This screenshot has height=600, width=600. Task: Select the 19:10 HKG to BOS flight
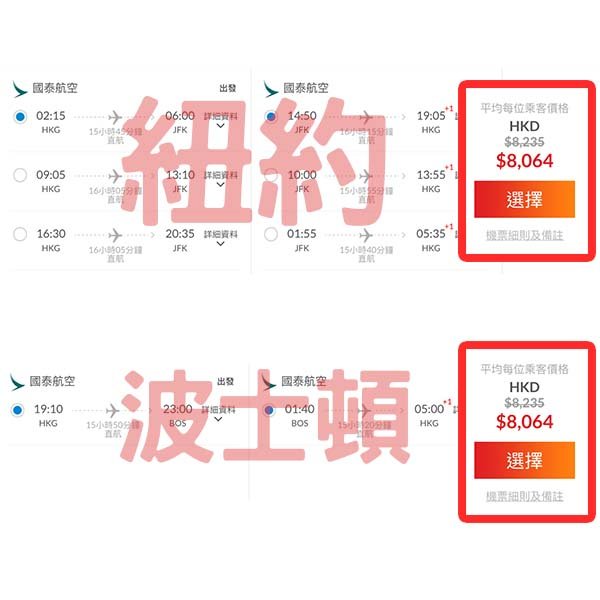tap(18, 410)
